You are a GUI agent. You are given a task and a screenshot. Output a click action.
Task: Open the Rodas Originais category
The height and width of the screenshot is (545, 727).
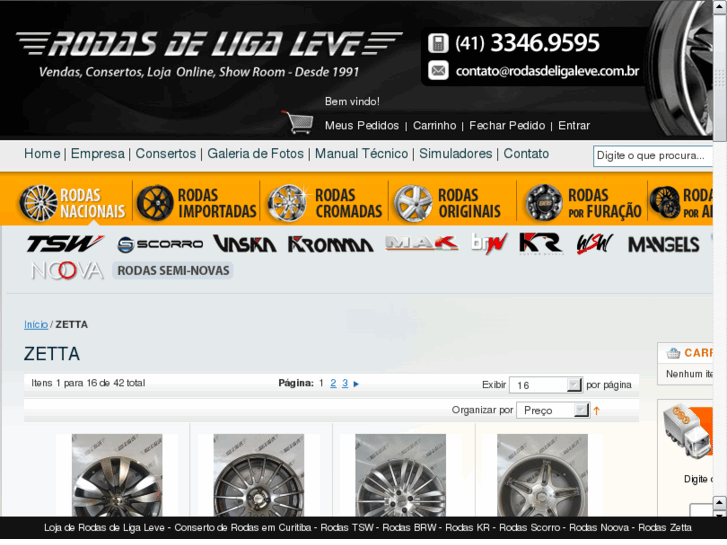pyautogui.click(x=447, y=203)
